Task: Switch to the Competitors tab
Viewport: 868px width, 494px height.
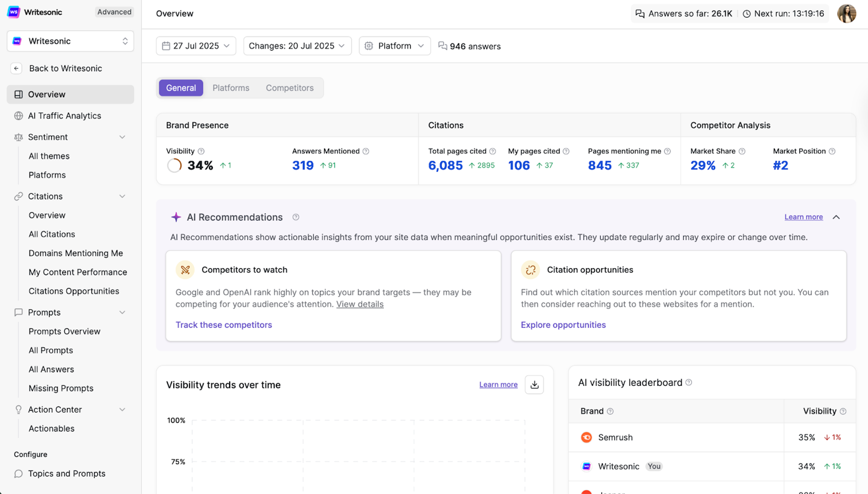Action: (290, 88)
